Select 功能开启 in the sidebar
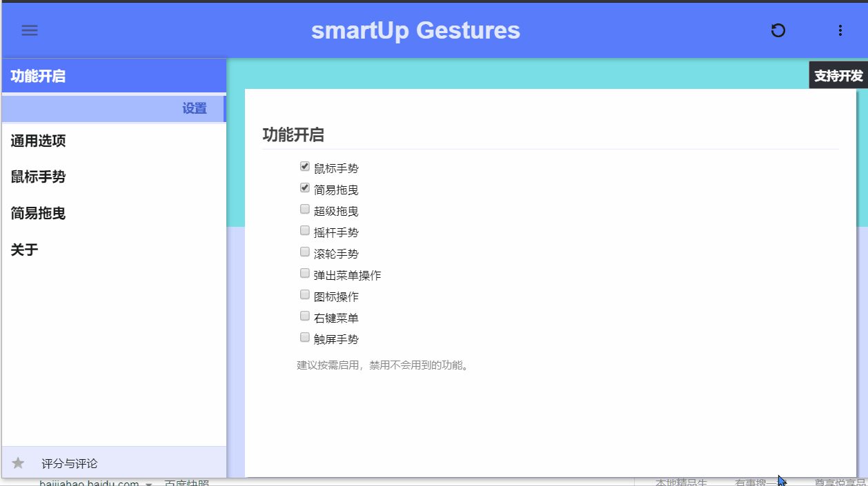 114,76
